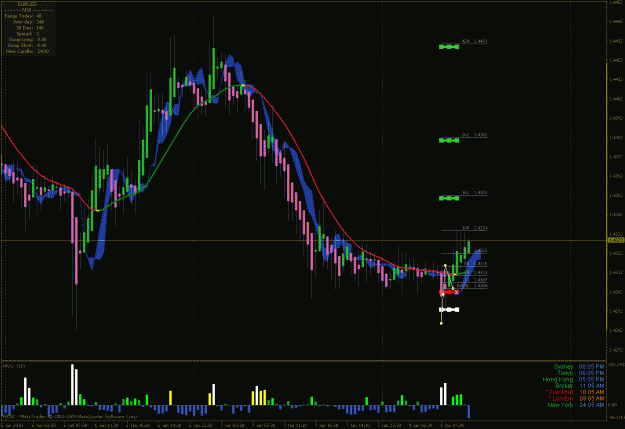
Task: Click the EURUSD symbol title in info box
Action: (x=27, y=4)
